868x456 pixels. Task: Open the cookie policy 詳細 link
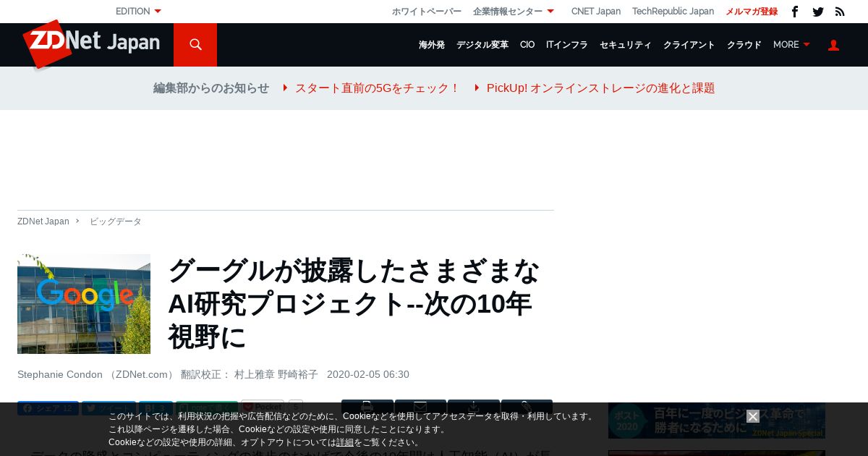click(x=345, y=442)
